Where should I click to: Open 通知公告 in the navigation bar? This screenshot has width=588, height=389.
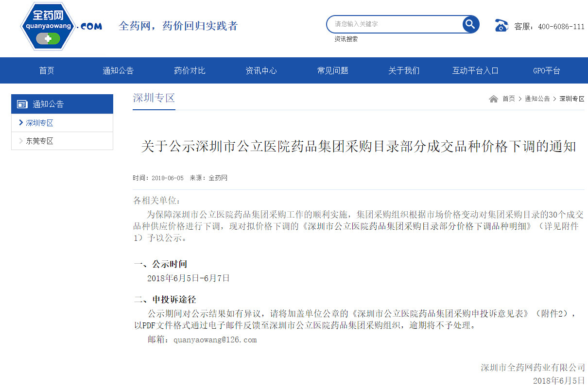(118, 71)
